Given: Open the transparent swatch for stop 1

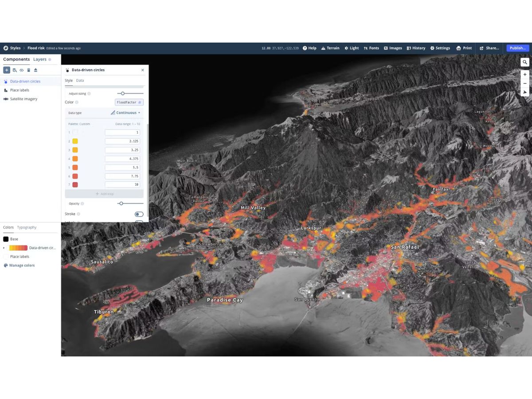Looking at the screenshot, I should [x=75, y=132].
